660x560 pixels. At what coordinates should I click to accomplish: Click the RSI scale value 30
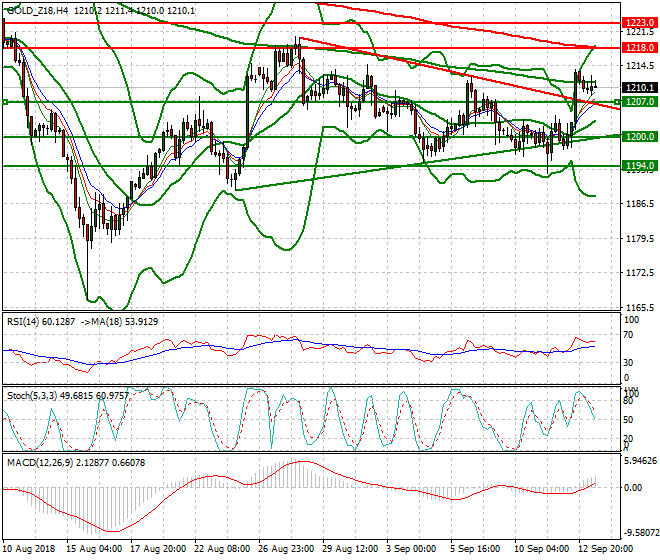coord(628,363)
